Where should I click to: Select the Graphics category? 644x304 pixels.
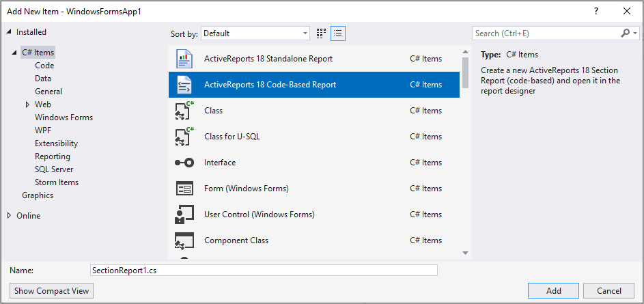(38, 195)
